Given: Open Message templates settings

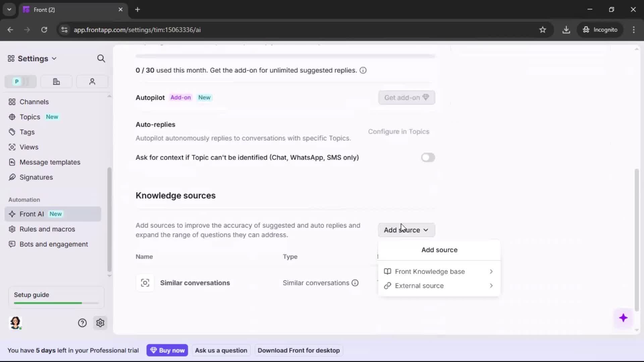Looking at the screenshot, I should [x=50, y=162].
